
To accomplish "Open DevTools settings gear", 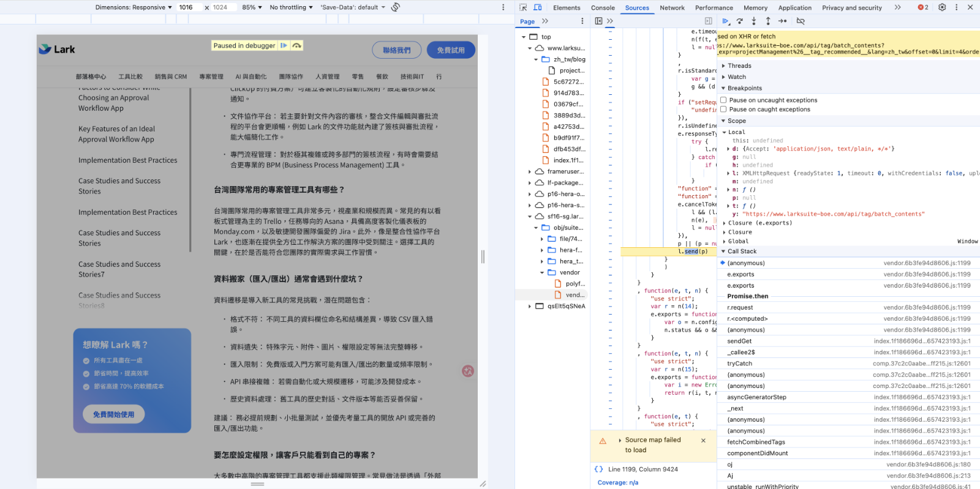I will pyautogui.click(x=942, y=7).
